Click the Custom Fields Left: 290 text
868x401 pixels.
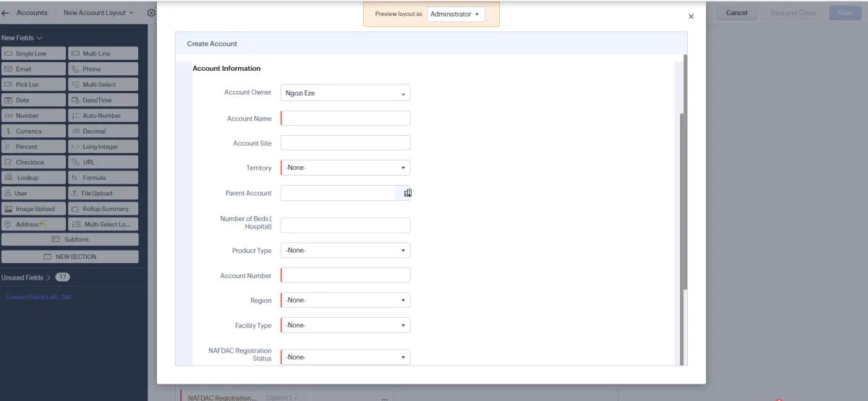click(x=38, y=298)
